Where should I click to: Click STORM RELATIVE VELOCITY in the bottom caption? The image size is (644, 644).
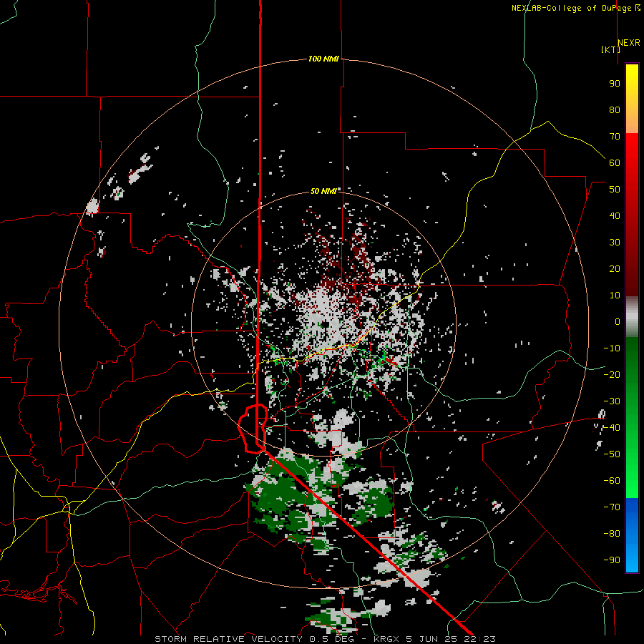(x=228, y=639)
